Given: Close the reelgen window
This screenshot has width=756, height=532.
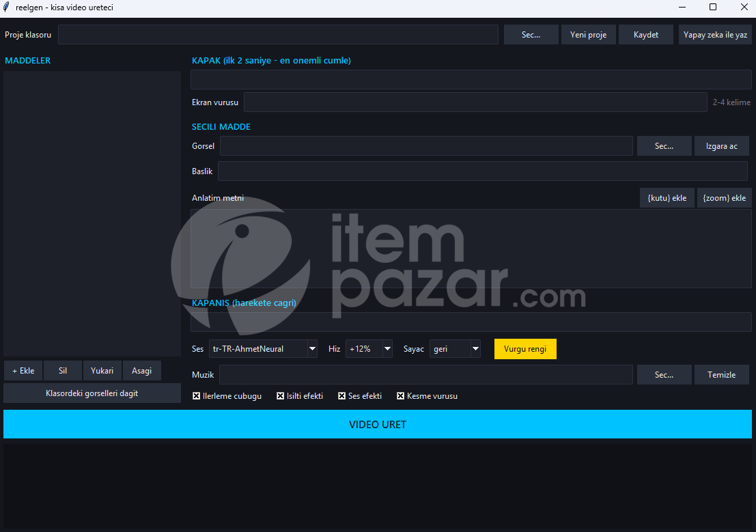Looking at the screenshot, I should pyautogui.click(x=744, y=7).
